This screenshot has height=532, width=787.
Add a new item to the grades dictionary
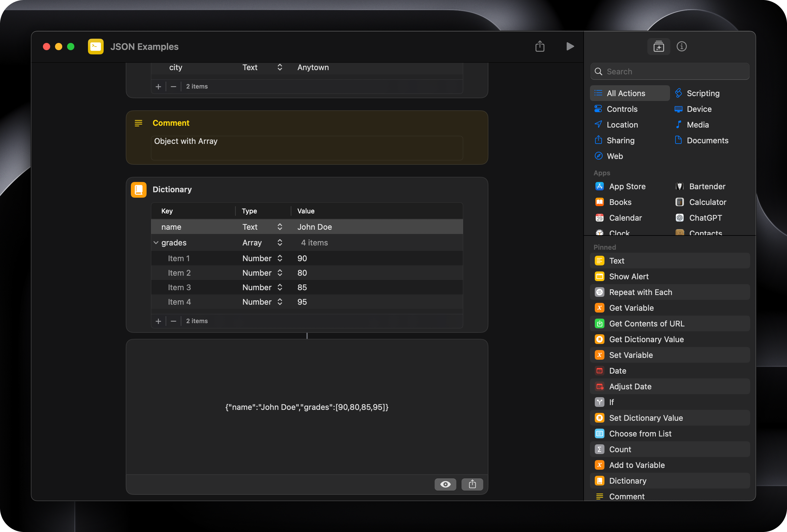pos(158,321)
